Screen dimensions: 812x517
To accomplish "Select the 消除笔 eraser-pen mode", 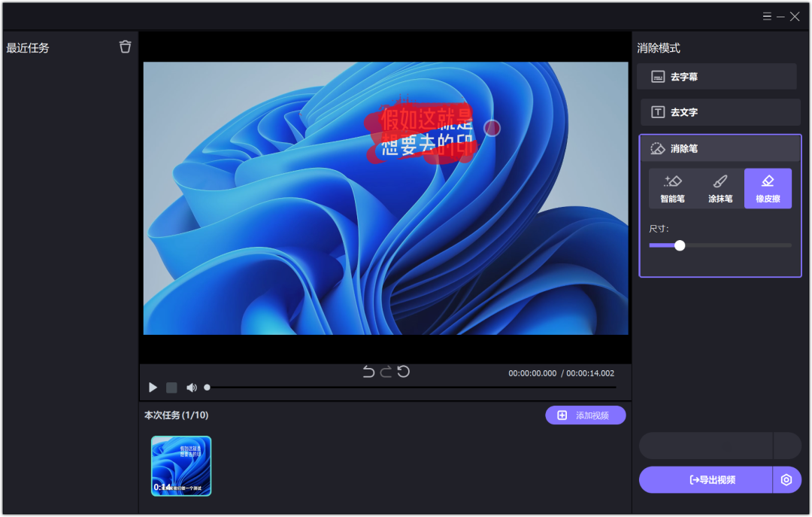I will click(x=720, y=148).
